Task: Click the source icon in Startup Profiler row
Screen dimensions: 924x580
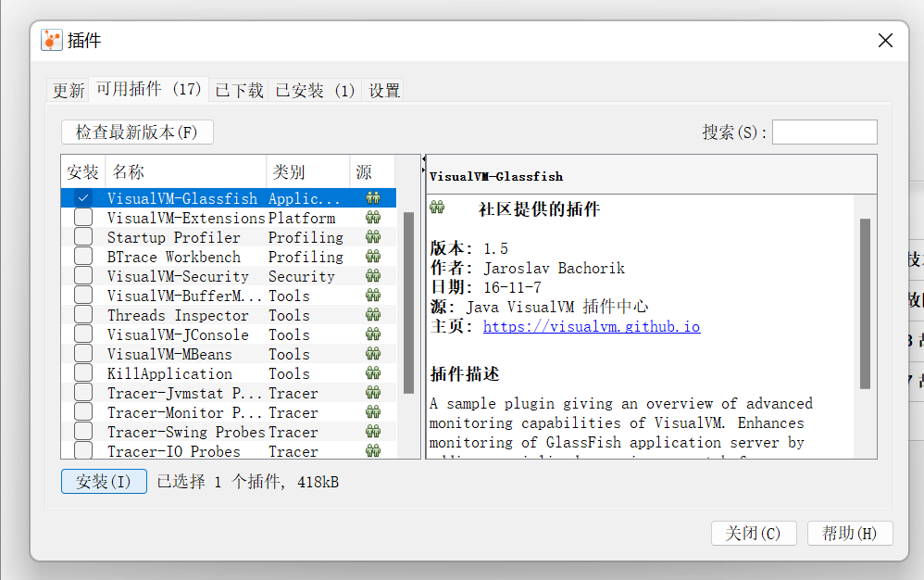Action: click(x=373, y=237)
